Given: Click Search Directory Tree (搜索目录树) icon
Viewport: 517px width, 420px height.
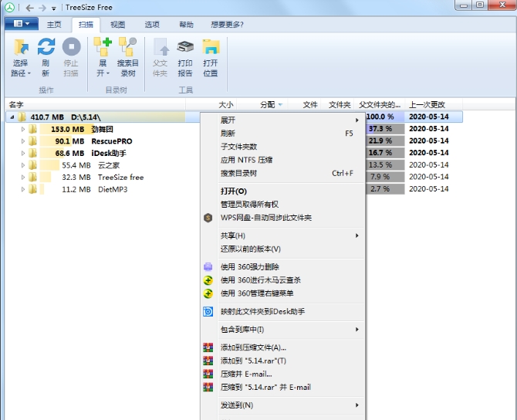Looking at the screenshot, I should point(128,46).
